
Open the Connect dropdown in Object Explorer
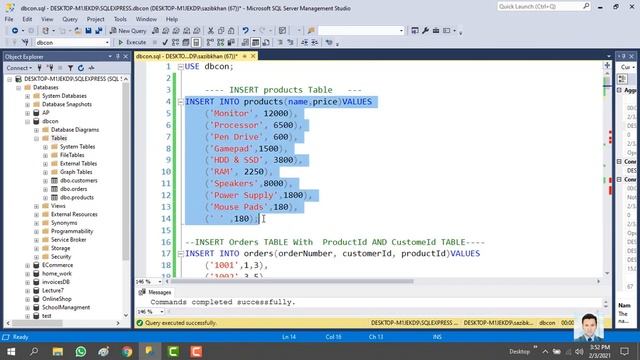coord(19,68)
